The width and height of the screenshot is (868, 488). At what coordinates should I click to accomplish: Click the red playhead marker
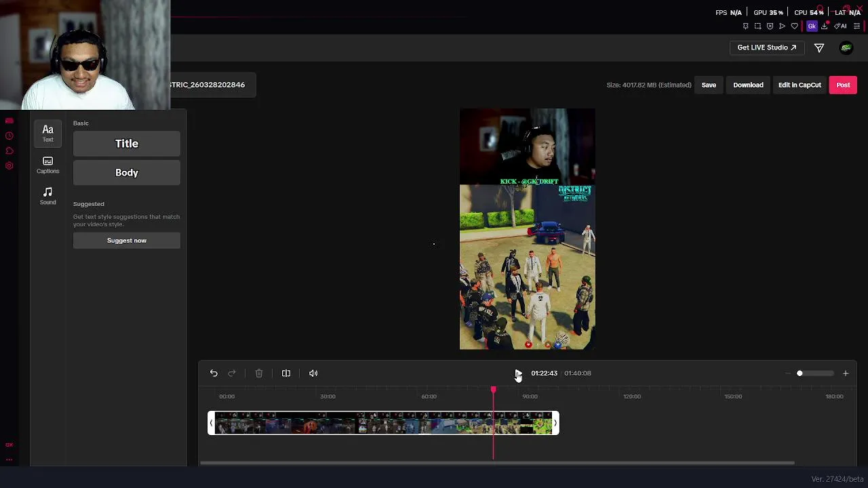pyautogui.click(x=493, y=390)
